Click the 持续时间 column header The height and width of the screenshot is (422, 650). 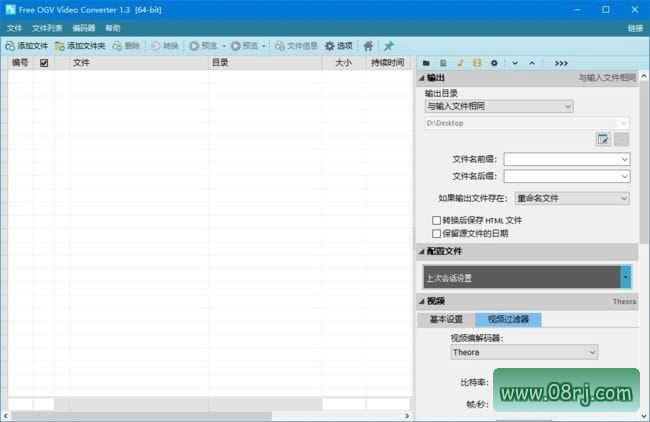[x=388, y=63]
